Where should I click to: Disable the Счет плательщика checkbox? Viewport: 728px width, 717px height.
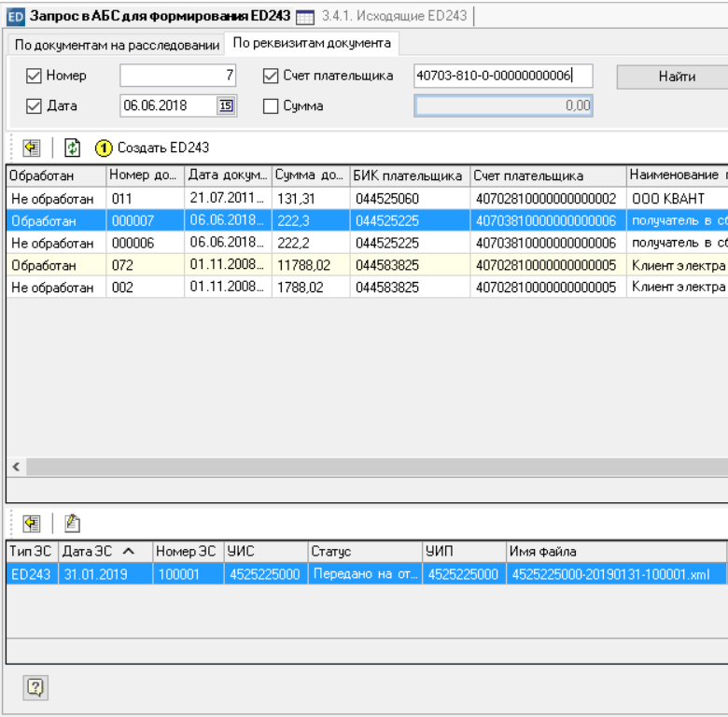271,77
